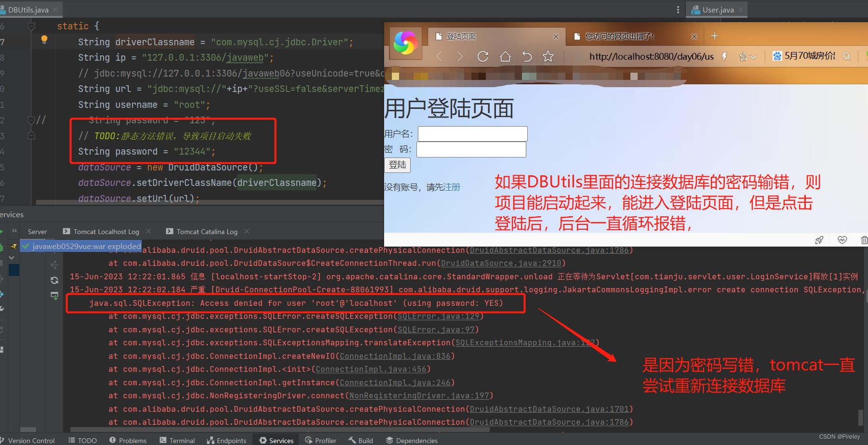The width and height of the screenshot is (868, 445).
Task: Open ConnectionImpl.java:836 stack trace link
Action: click(x=395, y=356)
